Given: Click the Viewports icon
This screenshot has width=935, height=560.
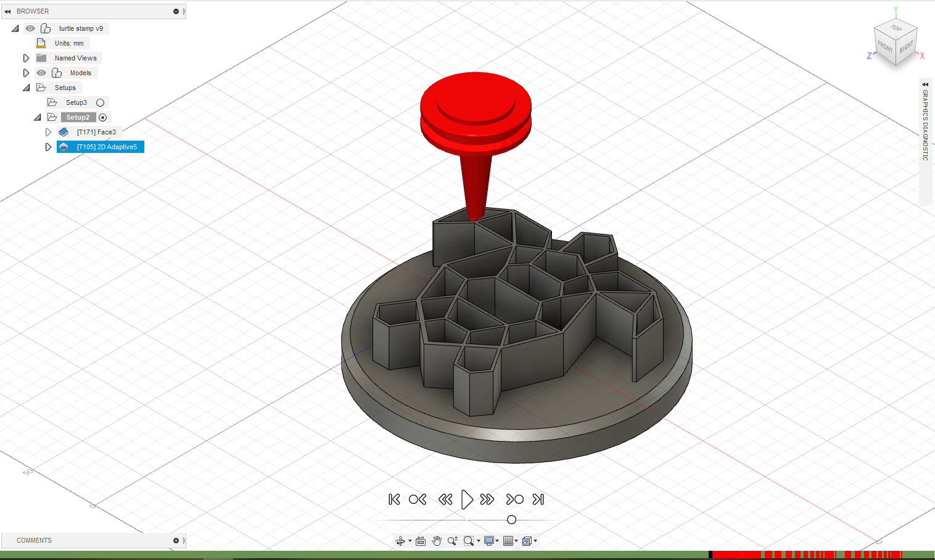Looking at the screenshot, I should pyautogui.click(x=527, y=541).
